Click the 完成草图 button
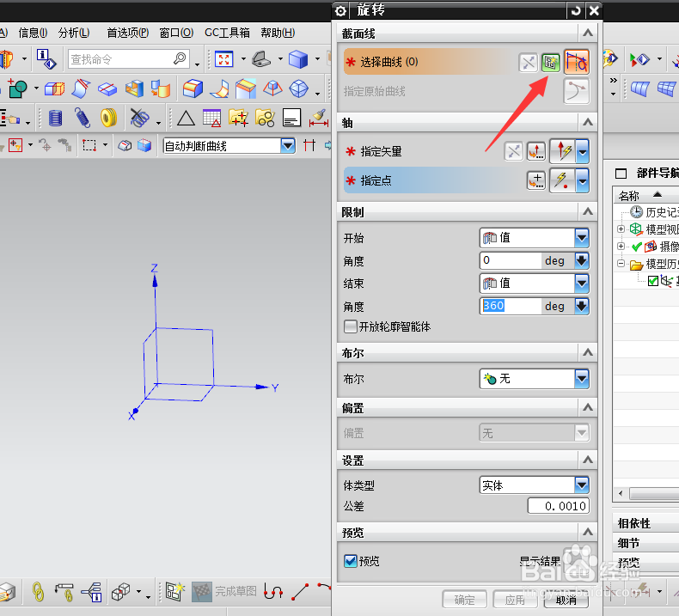Image resolution: width=679 pixels, height=616 pixels. [x=224, y=591]
